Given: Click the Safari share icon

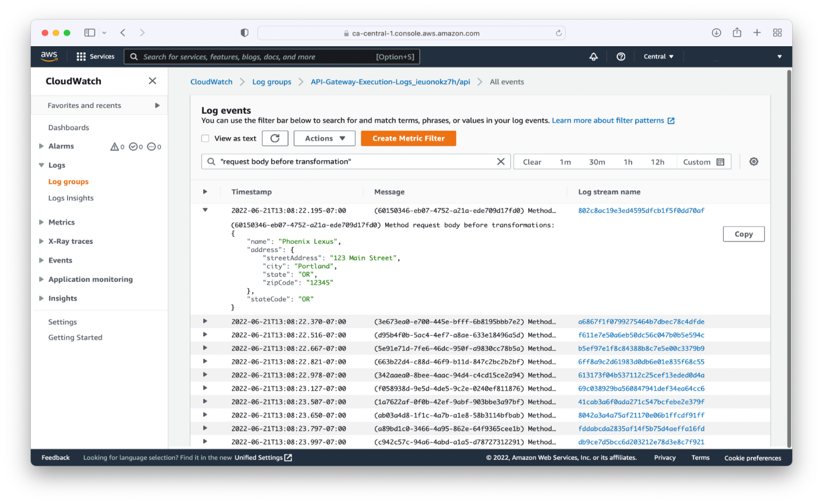Looking at the screenshot, I should click(x=737, y=32).
